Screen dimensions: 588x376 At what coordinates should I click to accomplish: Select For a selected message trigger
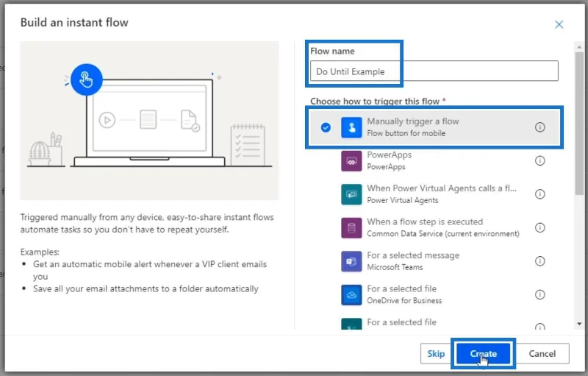click(x=434, y=261)
